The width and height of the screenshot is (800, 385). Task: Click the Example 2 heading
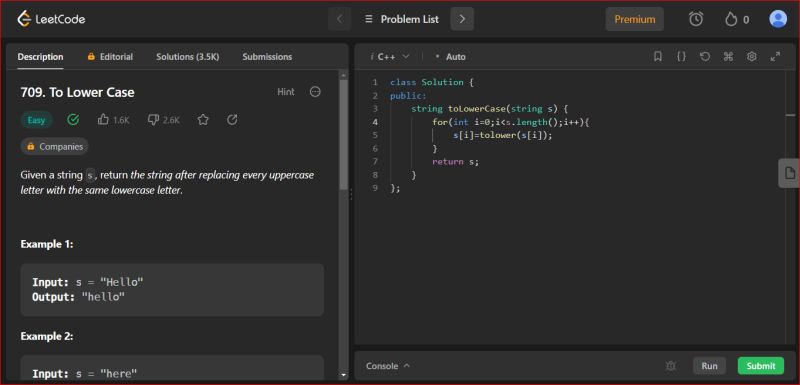click(x=47, y=337)
